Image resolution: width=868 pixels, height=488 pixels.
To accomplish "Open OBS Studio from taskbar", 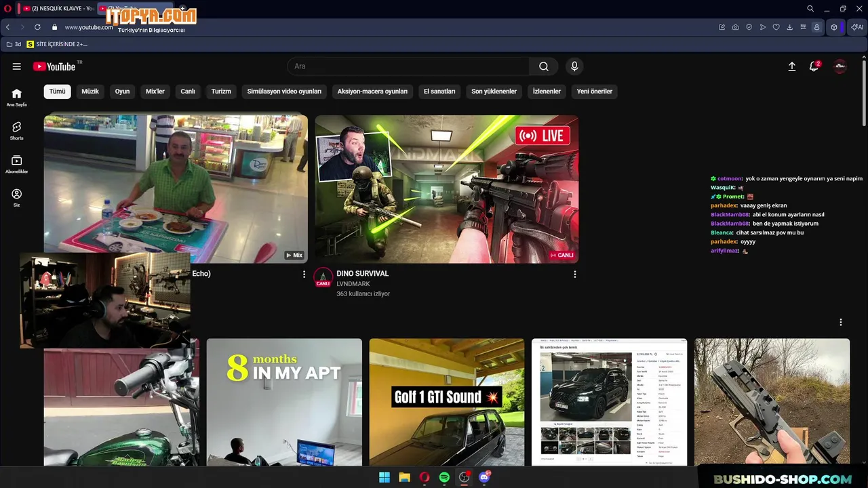I will tap(464, 477).
